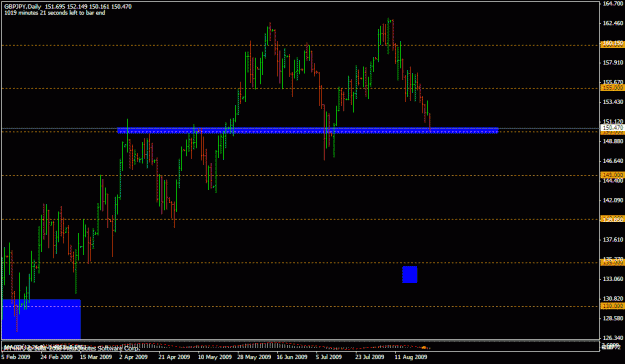
Task: Click the 162.460 price axis label
Action: tap(613, 23)
